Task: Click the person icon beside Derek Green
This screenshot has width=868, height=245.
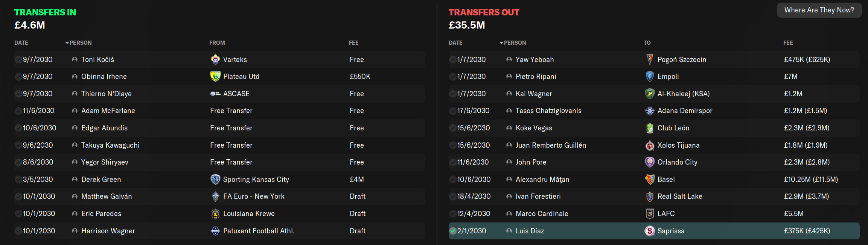Action: (75, 179)
